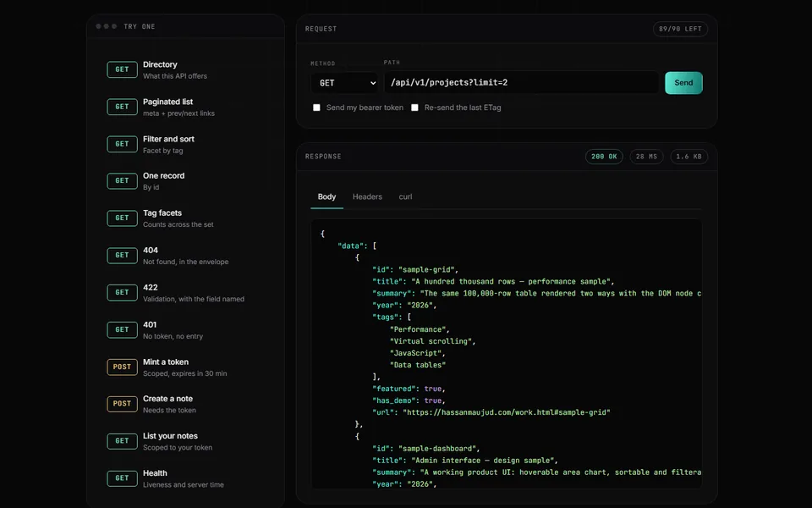Click the "has_demo": true line
812x508 pixels.
click(409, 400)
